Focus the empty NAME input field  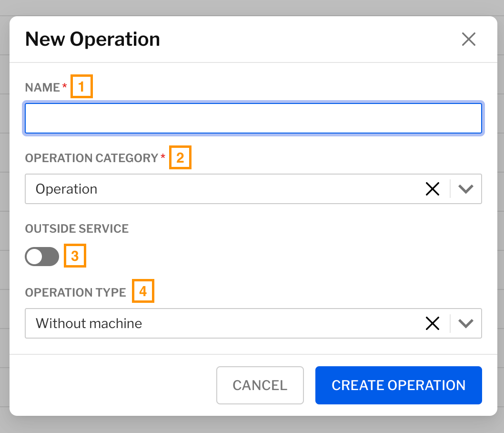(253, 118)
